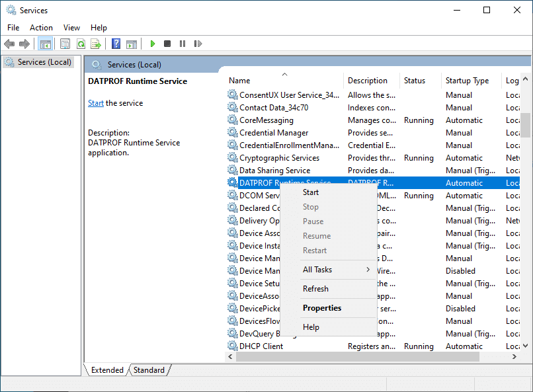Restart the service via the restart toolbar icon
533x392 pixels.
pyautogui.click(x=198, y=44)
